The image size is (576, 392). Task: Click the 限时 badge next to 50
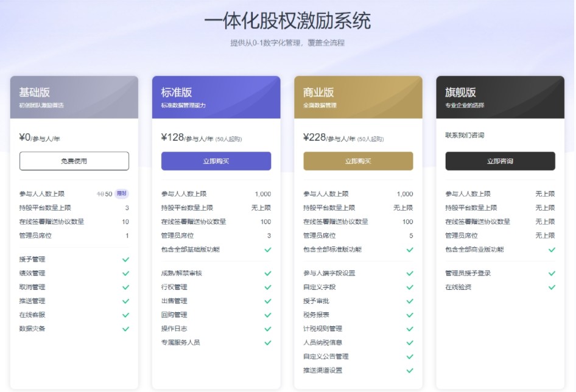(x=122, y=193)
